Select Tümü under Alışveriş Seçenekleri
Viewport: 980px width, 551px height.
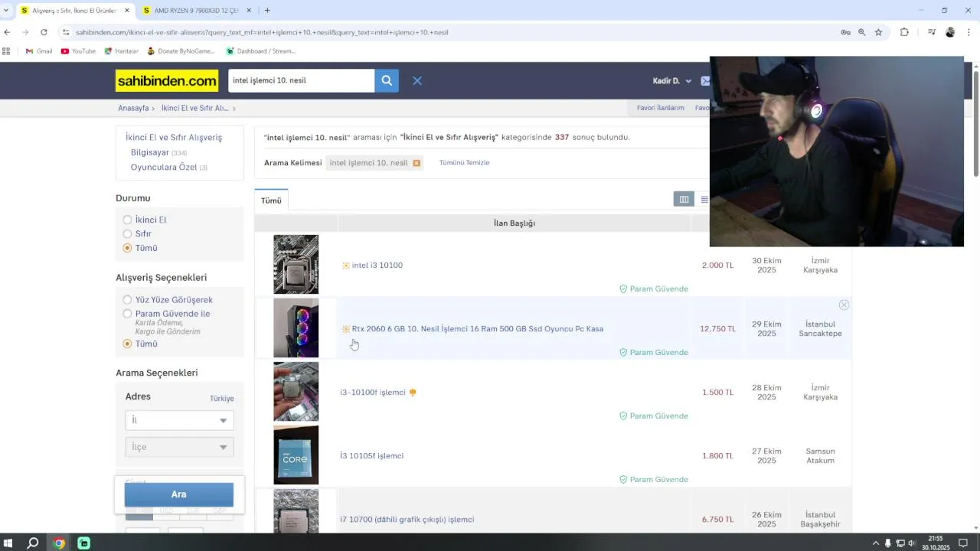click(128, 344)
